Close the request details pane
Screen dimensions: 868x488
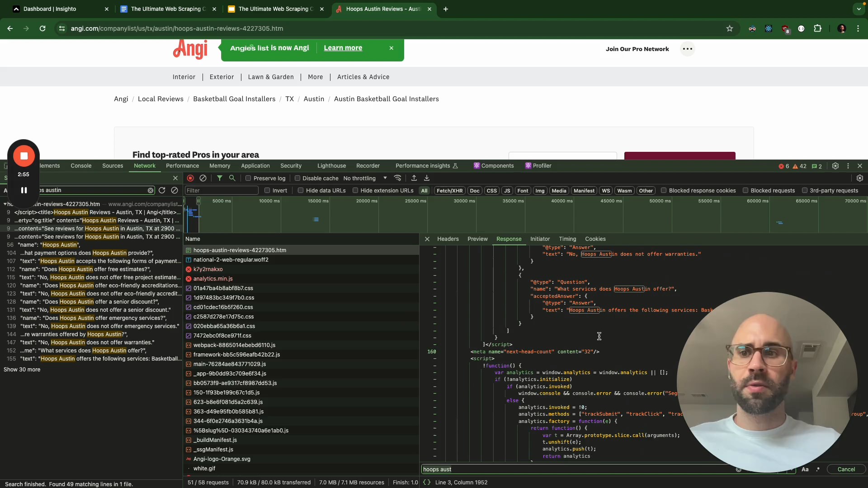427,239
